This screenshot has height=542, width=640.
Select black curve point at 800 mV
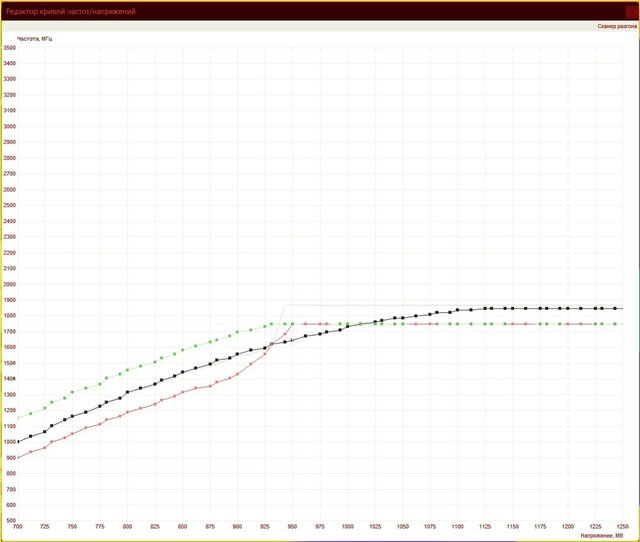128,392
